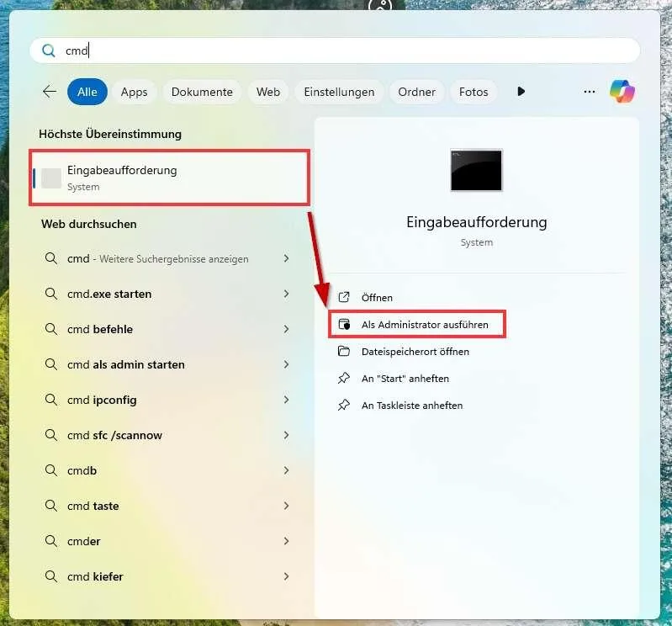Click the Öffnen action icon

pyautogui.click(x=343, y=298)
